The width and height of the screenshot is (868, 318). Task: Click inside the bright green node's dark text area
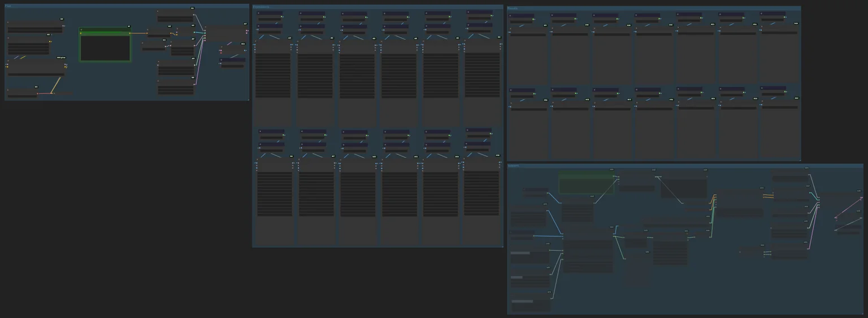tap(105, 48)
